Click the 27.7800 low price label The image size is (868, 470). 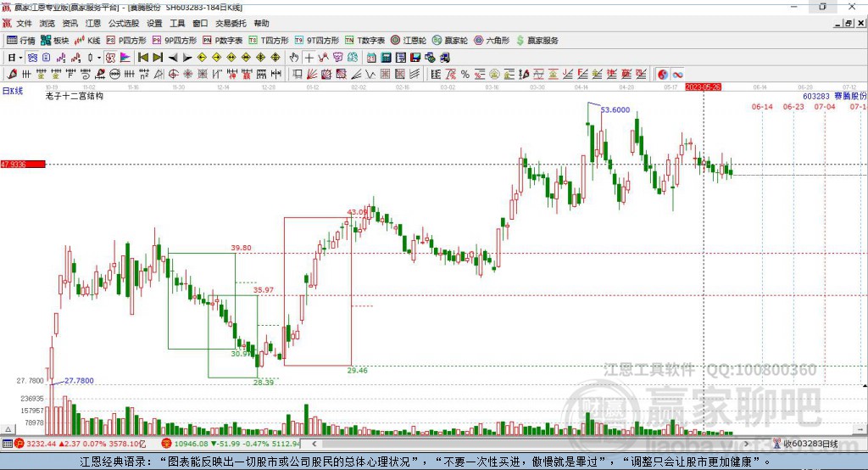click(x=79, y=380)
